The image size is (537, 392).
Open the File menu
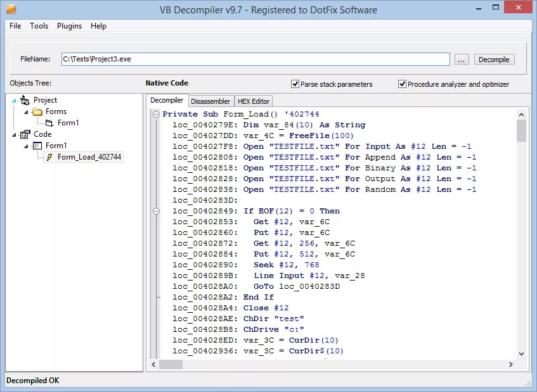click(x=15, y=26)
